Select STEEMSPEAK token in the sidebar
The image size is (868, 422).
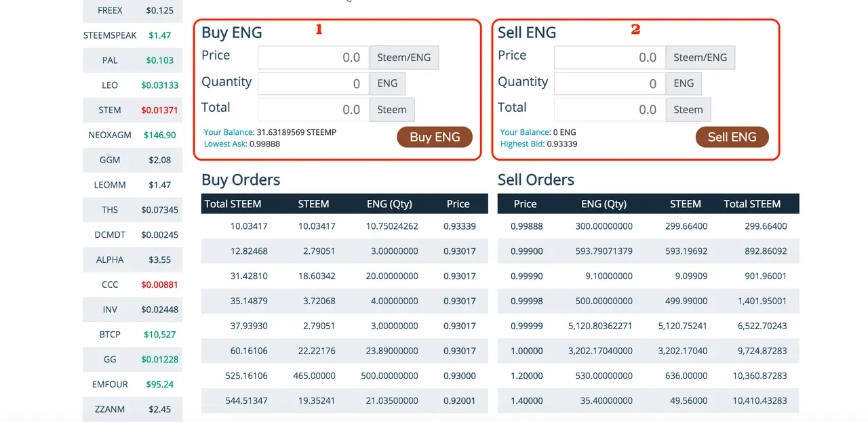coord(132,35)
